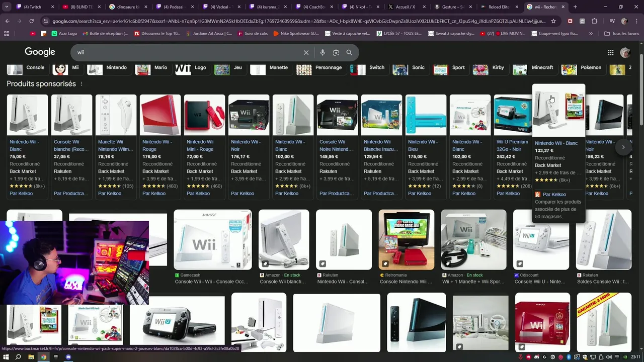Image resolution: width=644 pixels, height=362 pixels.
Task: Open the Chrome three-dot menu
Action: tap(636, 21)
